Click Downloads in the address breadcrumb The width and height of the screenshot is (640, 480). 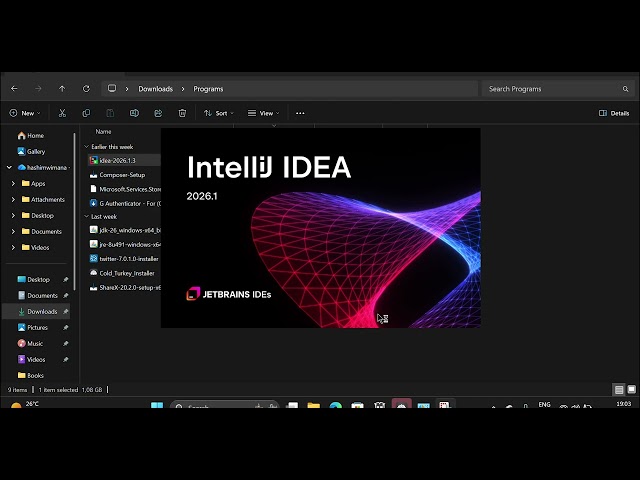tap(156, 89)
